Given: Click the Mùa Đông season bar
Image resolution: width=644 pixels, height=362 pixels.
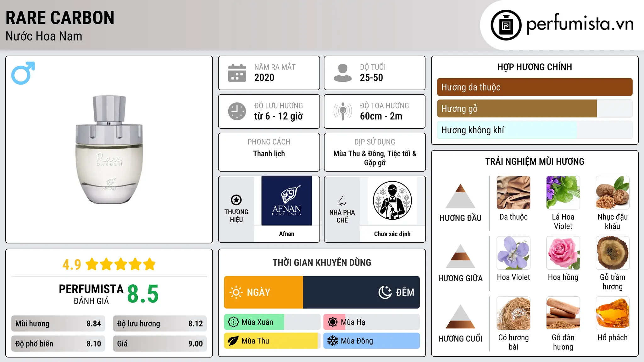Looking at the screenshot, I should coord(371,341).
